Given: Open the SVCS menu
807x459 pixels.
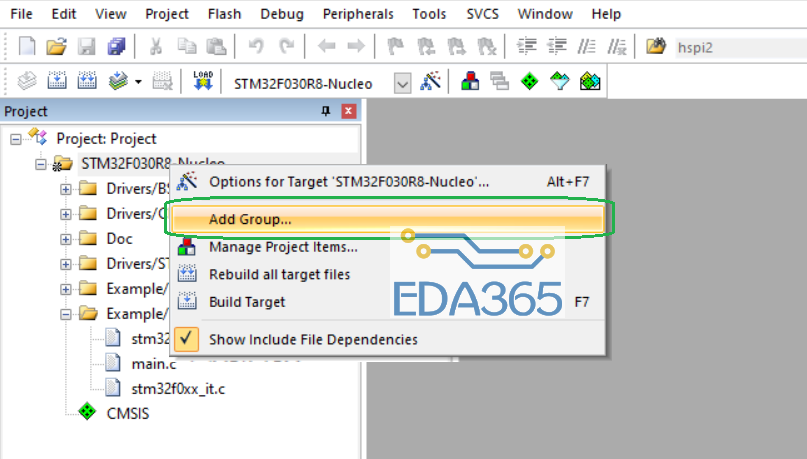Looking at the screenshot, I should [x=483, y=14].
